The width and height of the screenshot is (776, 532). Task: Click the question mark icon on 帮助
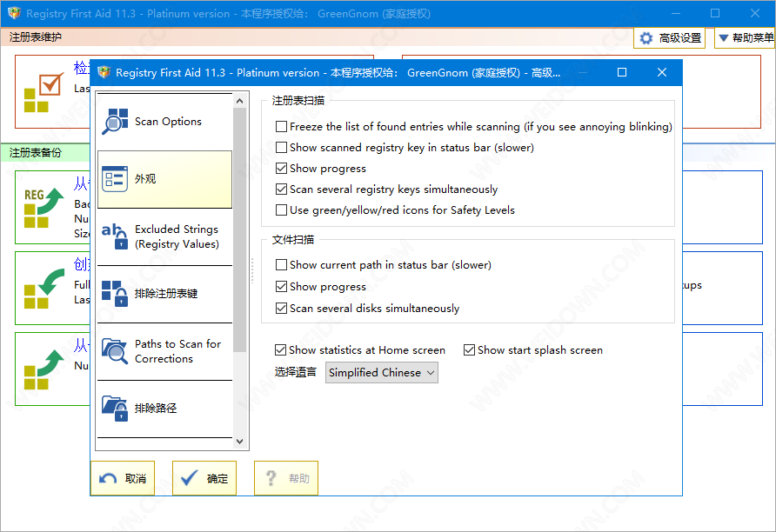(x=271, y=478)
